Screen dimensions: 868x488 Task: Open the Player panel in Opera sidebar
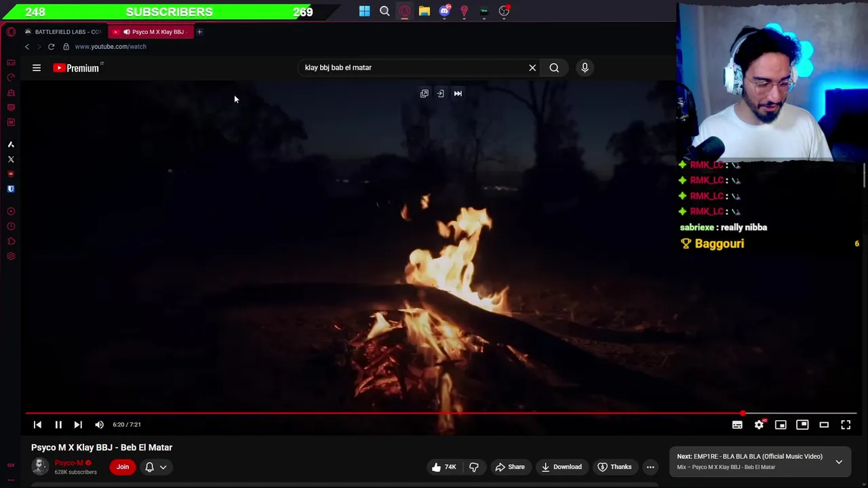click(x=11, y=211)
